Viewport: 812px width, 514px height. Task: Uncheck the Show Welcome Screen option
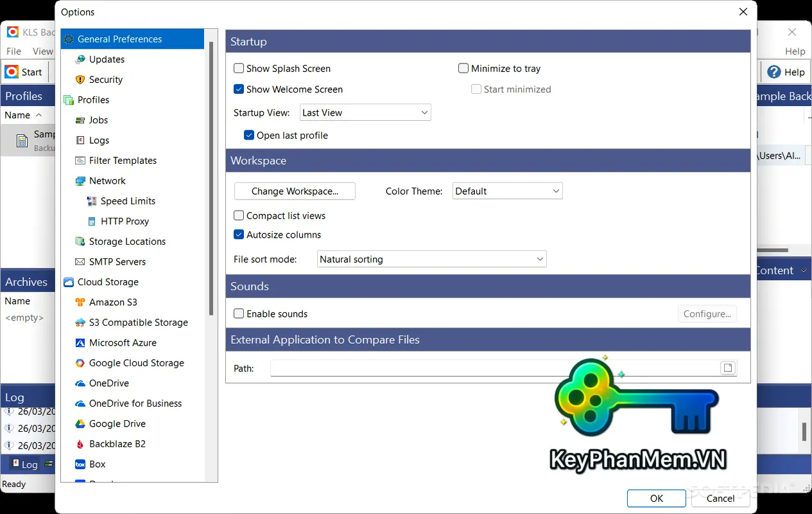click(238, 89)
